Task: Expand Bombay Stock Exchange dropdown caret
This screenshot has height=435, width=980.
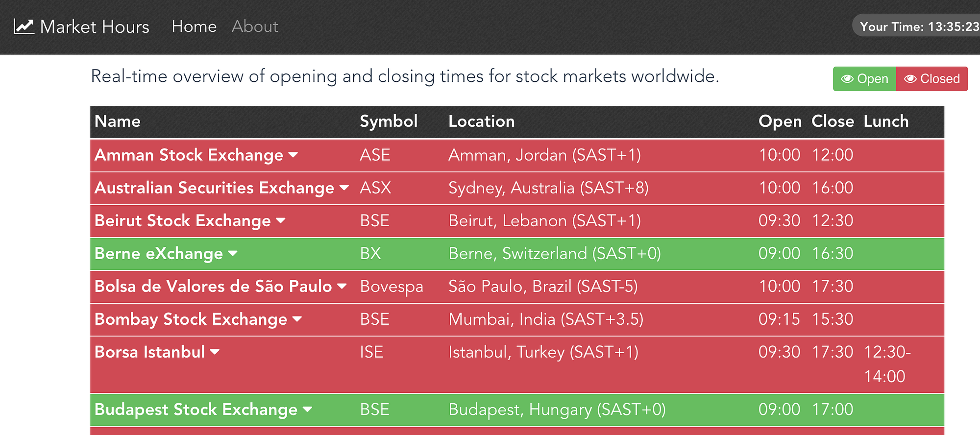Action: pyautogui.click(x=297, y=319)
